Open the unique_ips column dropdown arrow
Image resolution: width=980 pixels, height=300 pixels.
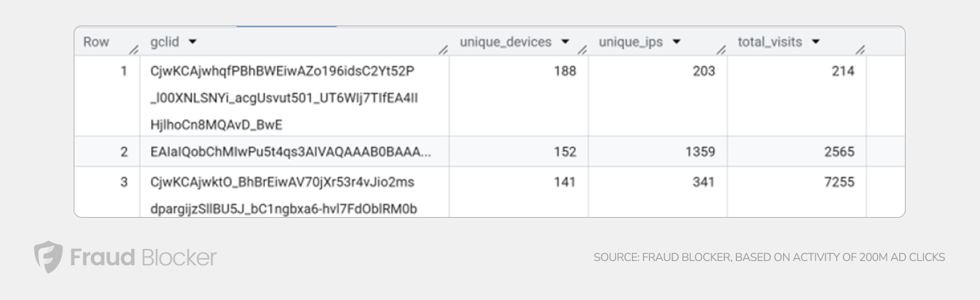677,43
